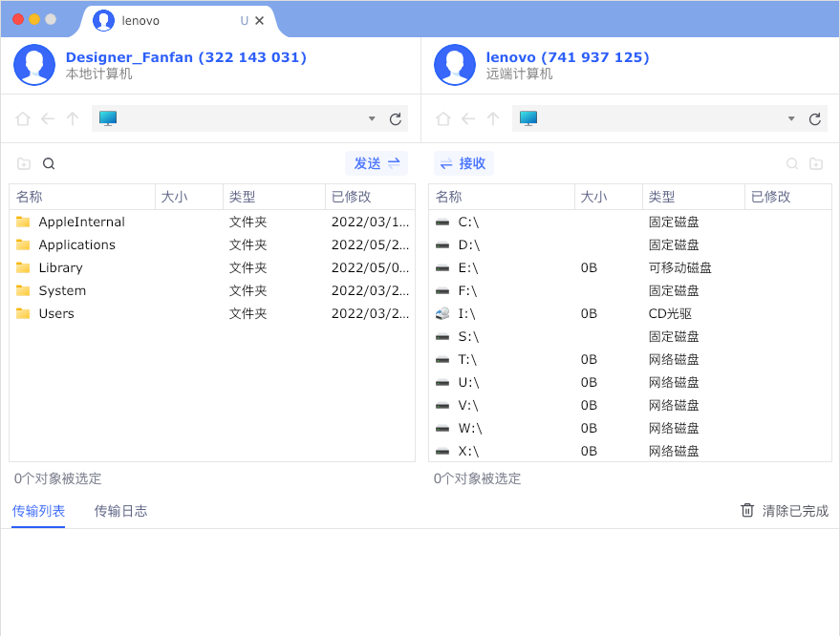Go up one level in remote pane
The width and height of the screenshot is (840, 636).
pos(493,118)
